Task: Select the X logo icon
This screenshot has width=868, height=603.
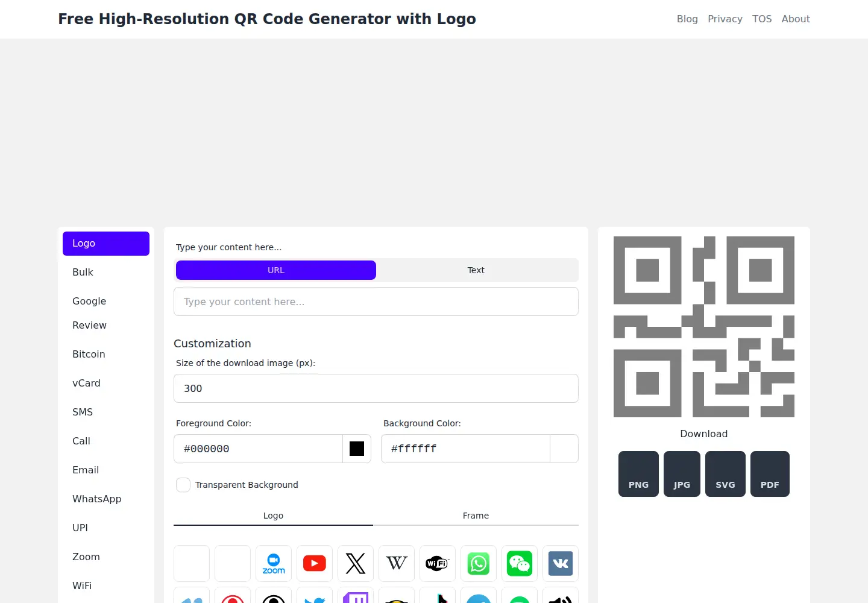Action: [x=356, y=563]
